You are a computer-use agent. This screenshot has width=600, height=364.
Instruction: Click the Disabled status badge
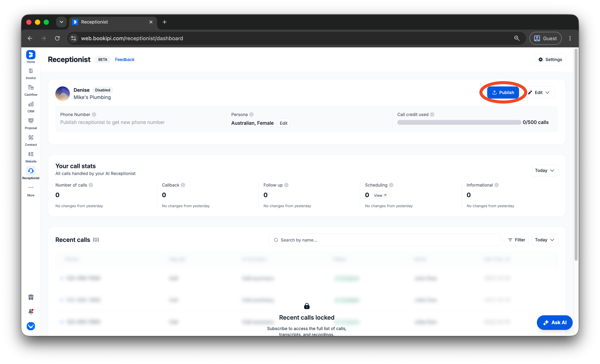pos(102,90)
